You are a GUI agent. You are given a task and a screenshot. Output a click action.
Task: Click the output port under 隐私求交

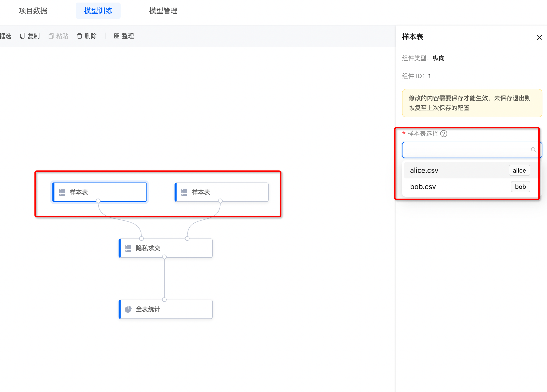164,257
